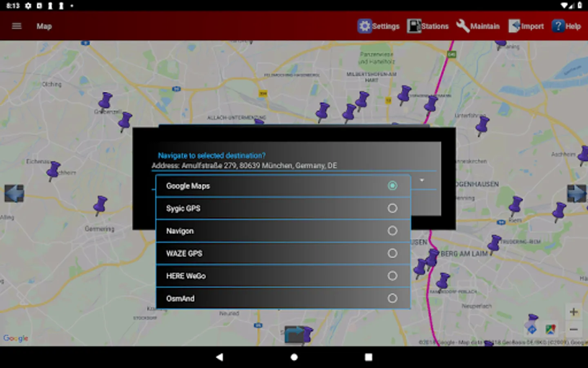Image resolution: width=588 pixels, height=368 pixels.
Task: Open the Stations screen with fuel pump icon
Action: click(428, 26)
